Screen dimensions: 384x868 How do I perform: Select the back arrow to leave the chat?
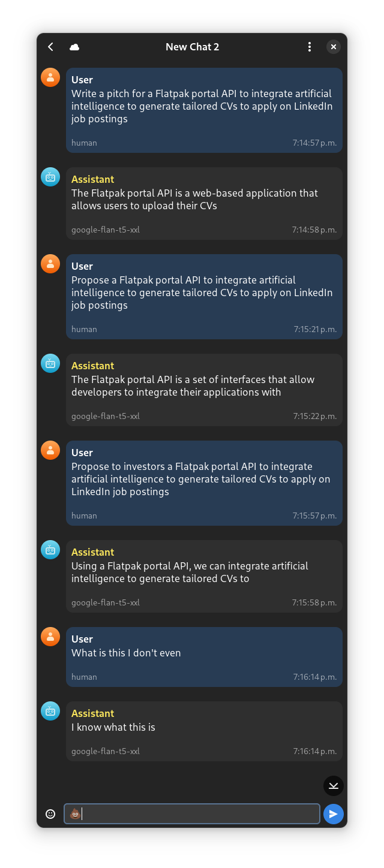50,47
